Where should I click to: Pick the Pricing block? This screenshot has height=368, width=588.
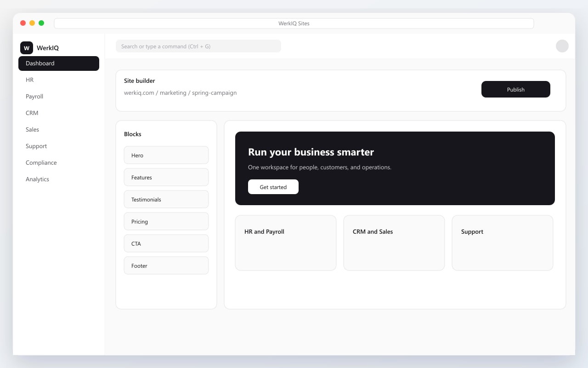[166, 221]
